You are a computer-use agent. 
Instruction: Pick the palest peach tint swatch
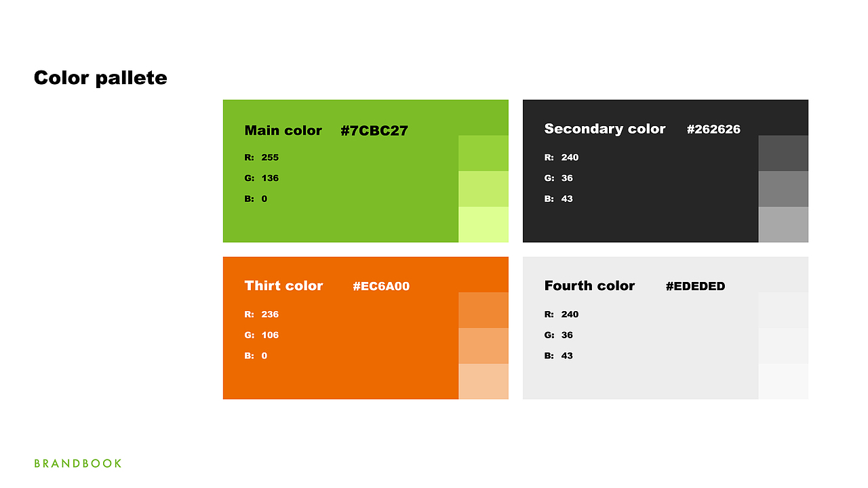click(x=483, y=381)
